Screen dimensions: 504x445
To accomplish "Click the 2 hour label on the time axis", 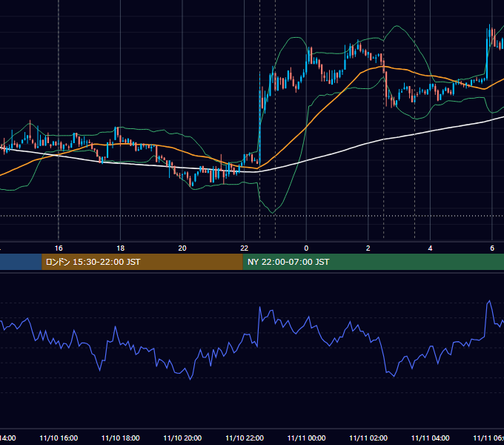I will (x=368, y=248).
